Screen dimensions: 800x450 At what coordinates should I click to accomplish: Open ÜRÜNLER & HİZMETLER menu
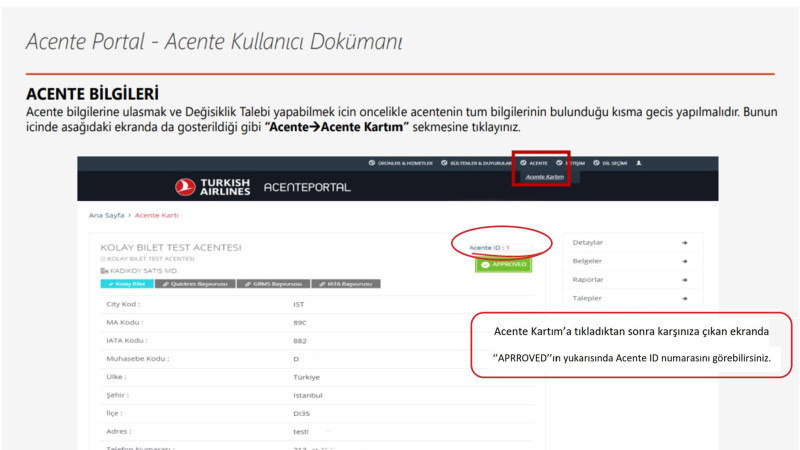(401, 163)
